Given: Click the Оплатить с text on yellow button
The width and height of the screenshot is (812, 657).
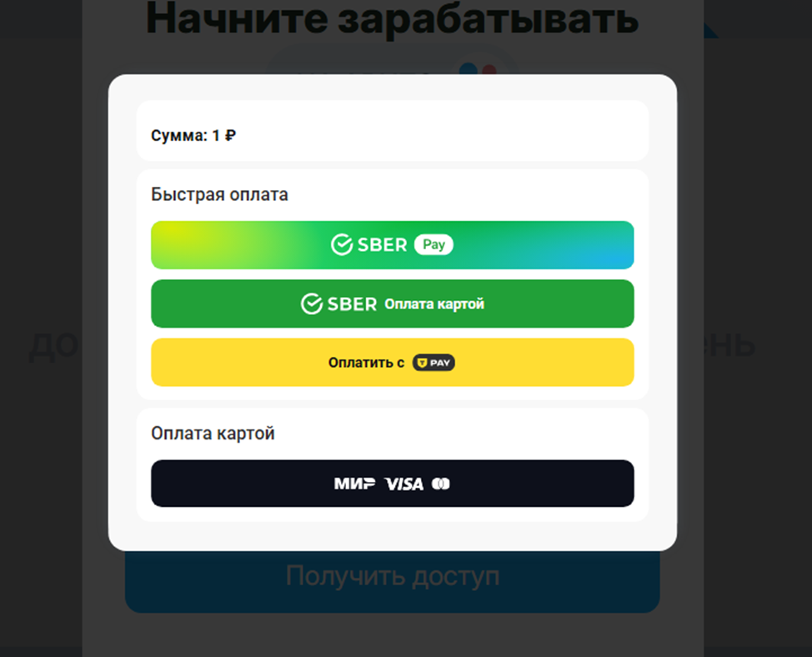Looking at the screenshot, I should 366,363.
